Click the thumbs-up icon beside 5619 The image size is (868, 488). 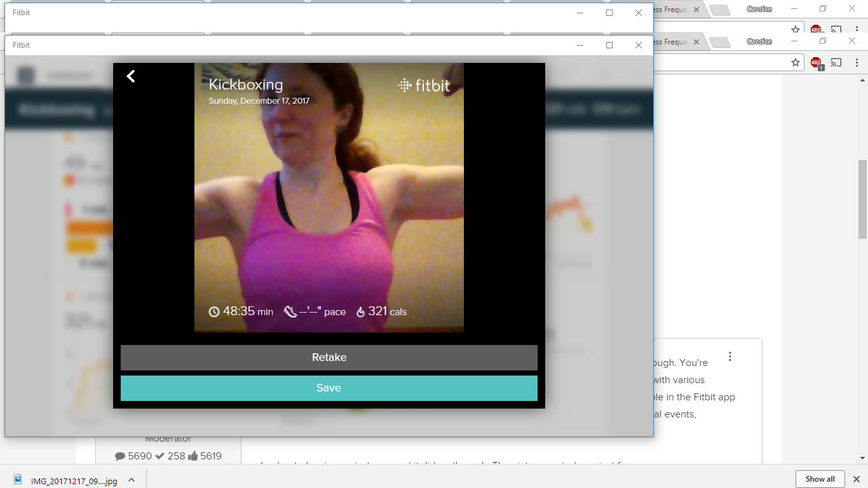click(x=193, y=456)
